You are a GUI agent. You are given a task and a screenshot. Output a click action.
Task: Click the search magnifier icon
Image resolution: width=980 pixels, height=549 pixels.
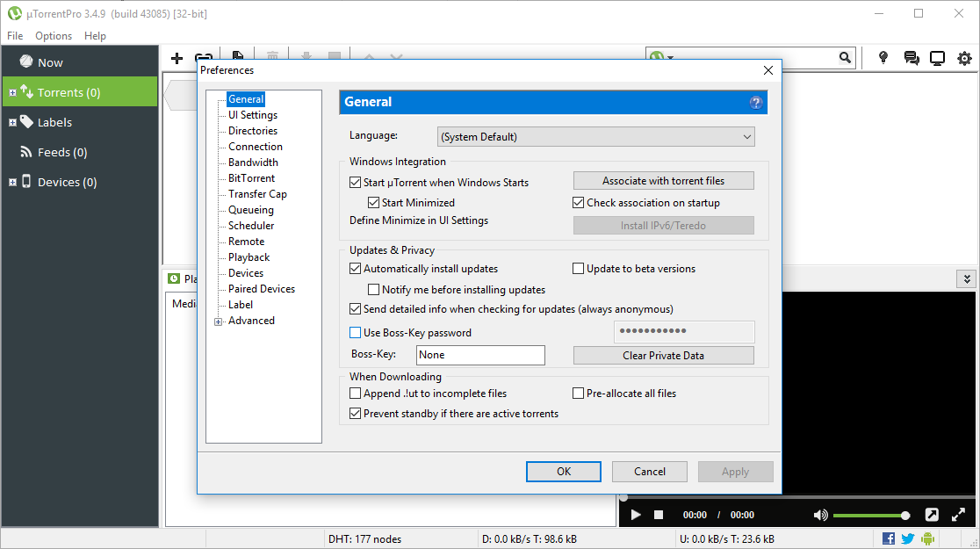point(845,57)
